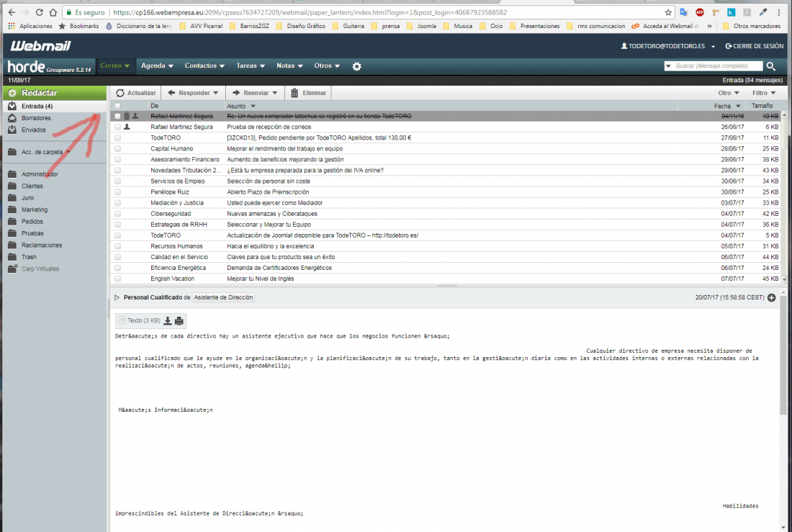Screen dimensions: 792x532
Task: Open the Agenda menu
Action: coord(157,66)
